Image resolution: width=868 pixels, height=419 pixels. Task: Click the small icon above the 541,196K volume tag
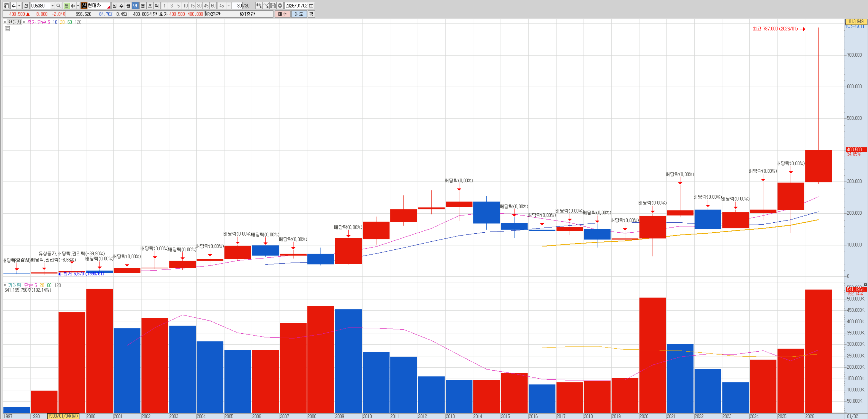coord(865,285)
